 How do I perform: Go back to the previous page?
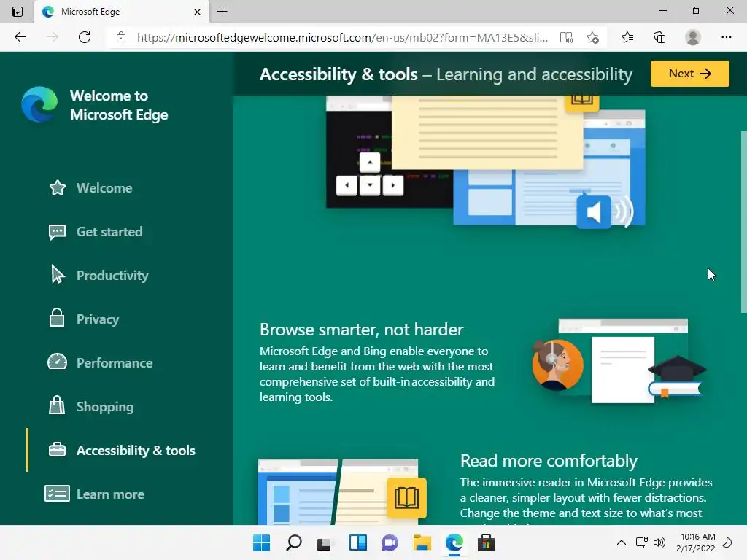[x=20, y=37]
